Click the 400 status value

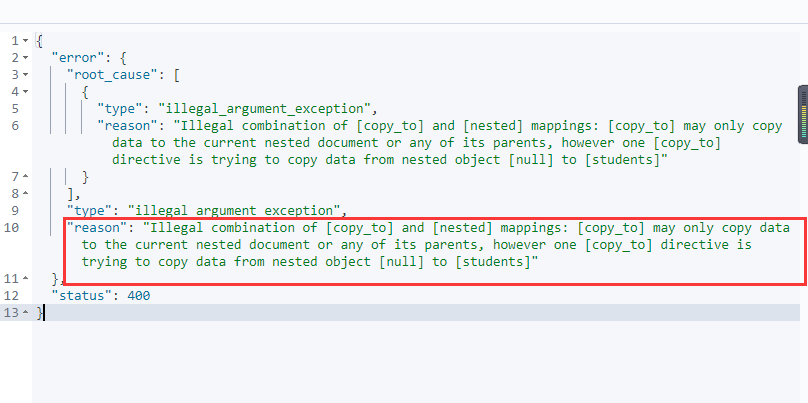coord(139,296)
